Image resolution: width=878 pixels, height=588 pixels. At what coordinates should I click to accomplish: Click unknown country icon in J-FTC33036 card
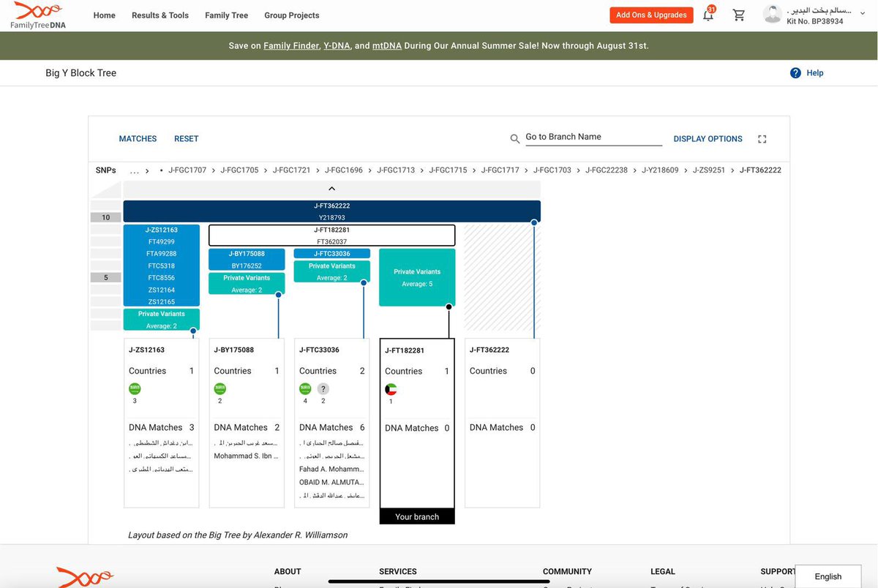323,389
